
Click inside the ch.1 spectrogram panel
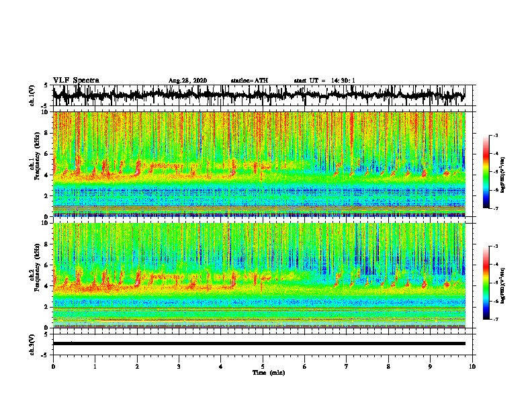(x=259, y=164)
